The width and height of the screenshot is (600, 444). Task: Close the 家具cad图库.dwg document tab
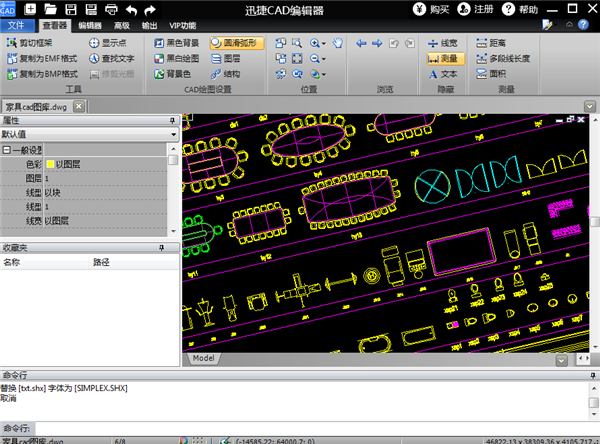[79, 106]
